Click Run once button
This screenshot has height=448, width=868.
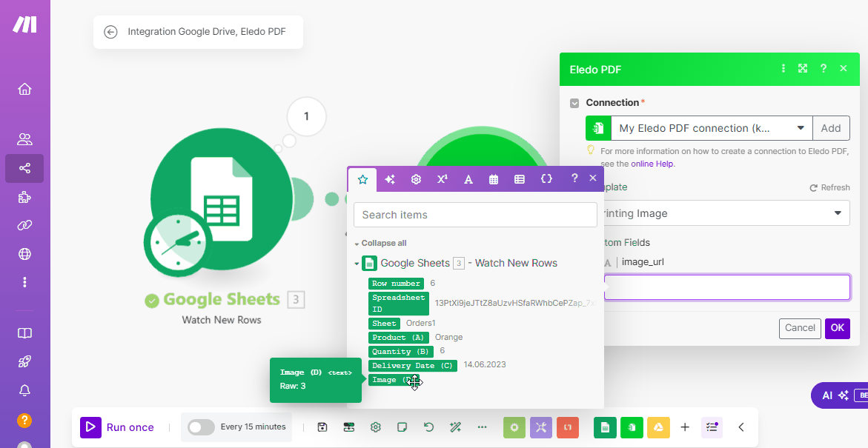pyautogui.click(x=117, y=427)
